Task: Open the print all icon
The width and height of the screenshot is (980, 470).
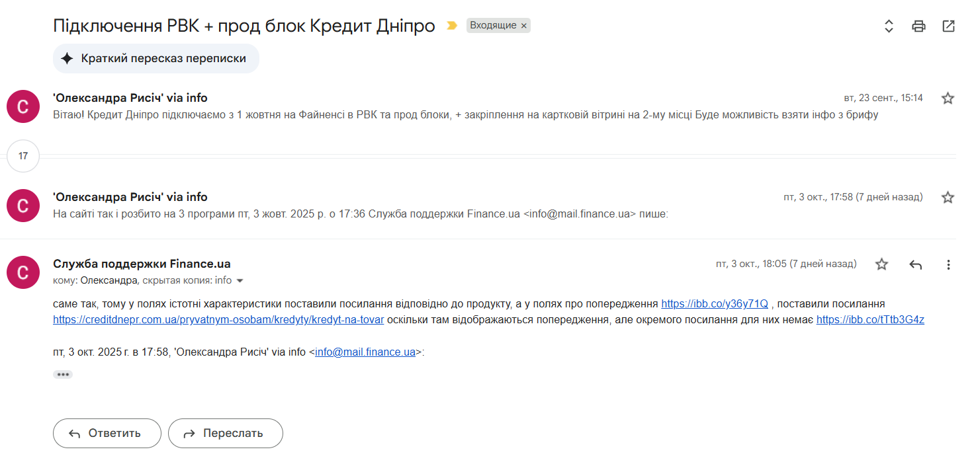Action: (x=918, y=26)
